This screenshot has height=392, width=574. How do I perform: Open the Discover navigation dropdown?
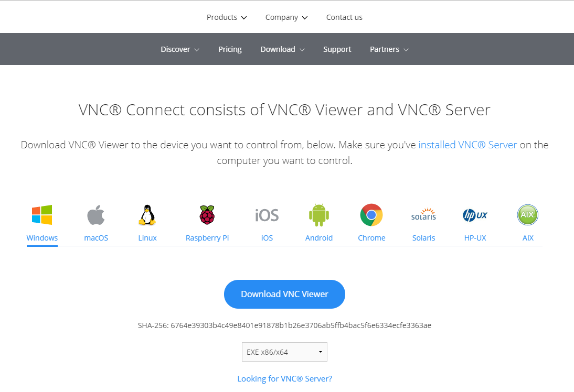180,49
